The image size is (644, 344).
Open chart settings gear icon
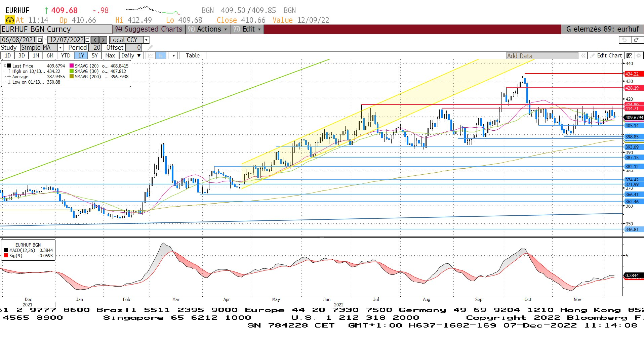pos(639,56)
